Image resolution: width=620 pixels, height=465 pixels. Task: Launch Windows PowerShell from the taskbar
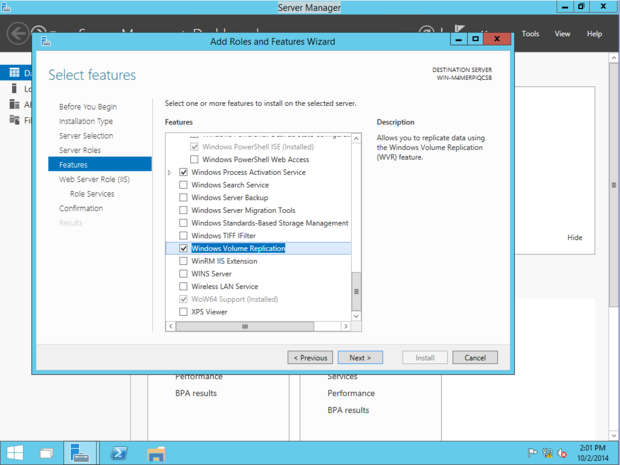point(119,453)
